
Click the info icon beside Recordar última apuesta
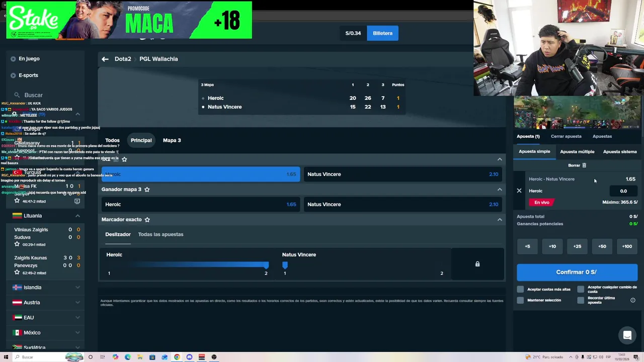pos(633,300)
